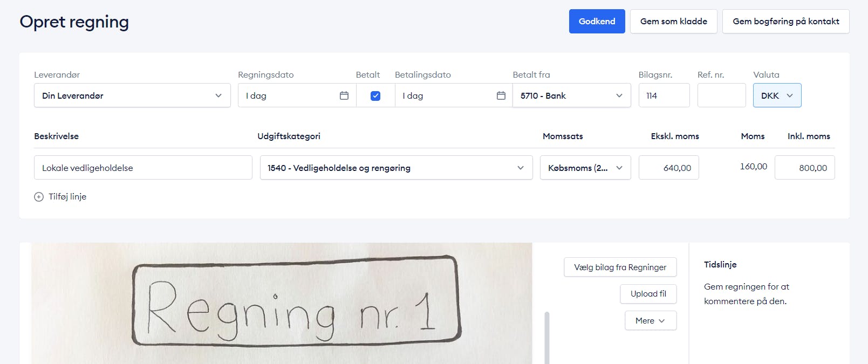This screenshot has height=364, width=868.
Task: Click the Ekskl. moms amount field
Action: pos(668,168)
